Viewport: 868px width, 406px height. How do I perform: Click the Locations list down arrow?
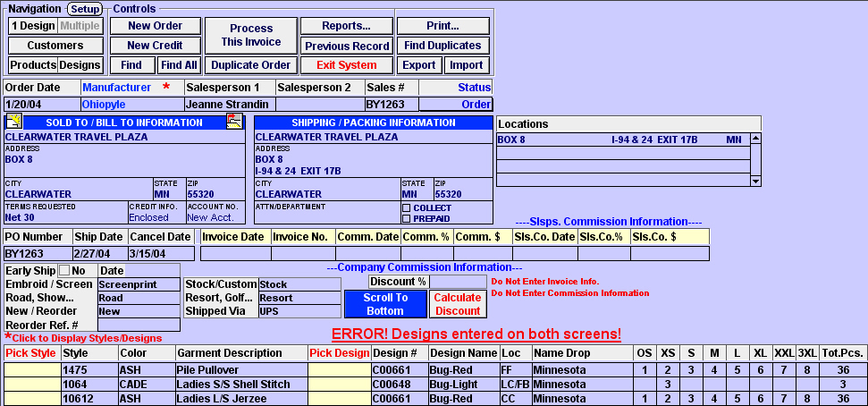pos(755,181)
